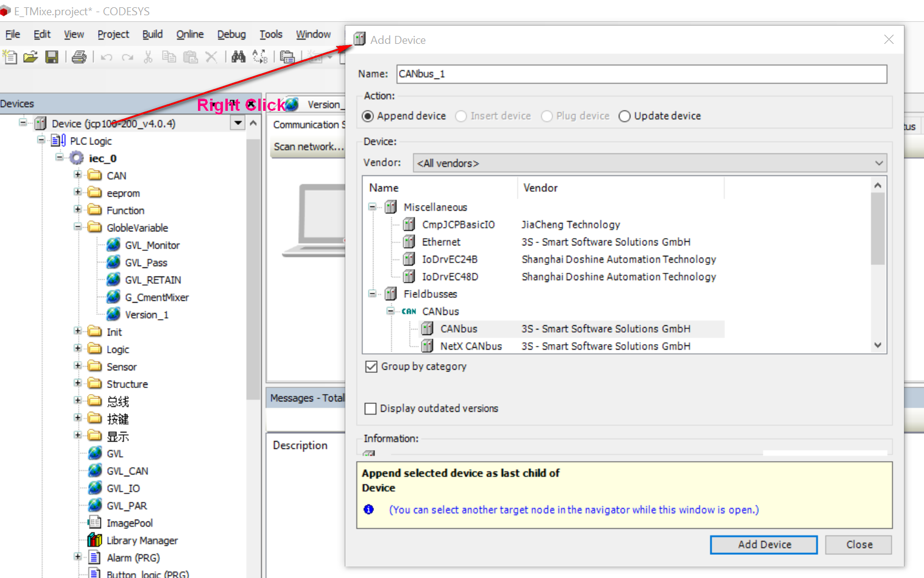The width and height of the screenshot is (924, 578).
Task: Click the Add Device button
Action: click(x=763, y=544)
